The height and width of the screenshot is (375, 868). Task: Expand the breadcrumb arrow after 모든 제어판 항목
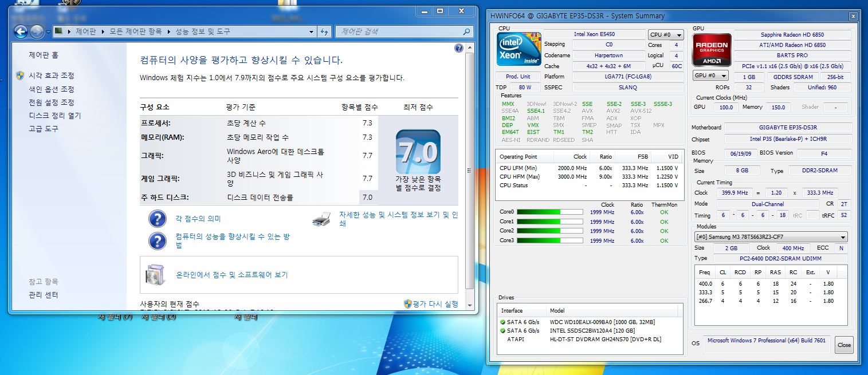point(169,31)
